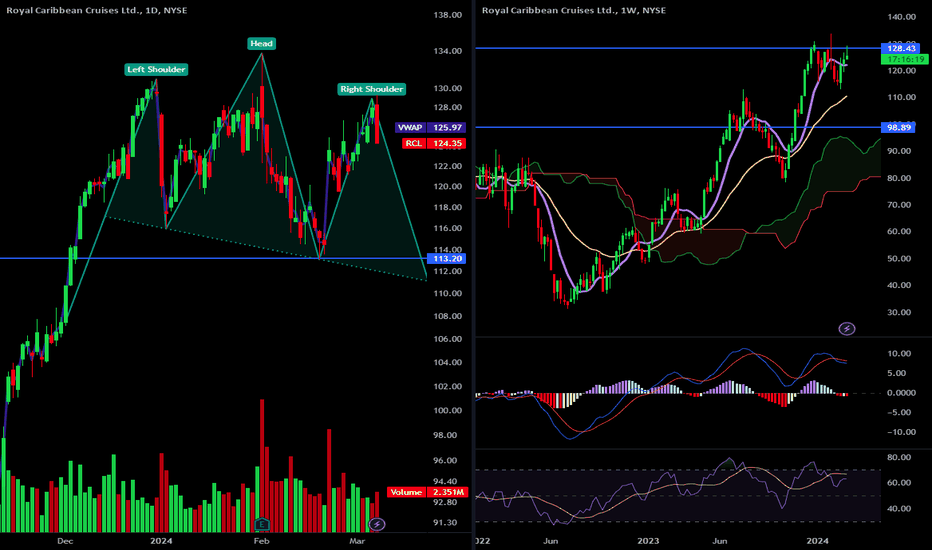Click the Volume 2.351M label
Image resolution: width=932 pixels, height=550 pixels.
427,492
